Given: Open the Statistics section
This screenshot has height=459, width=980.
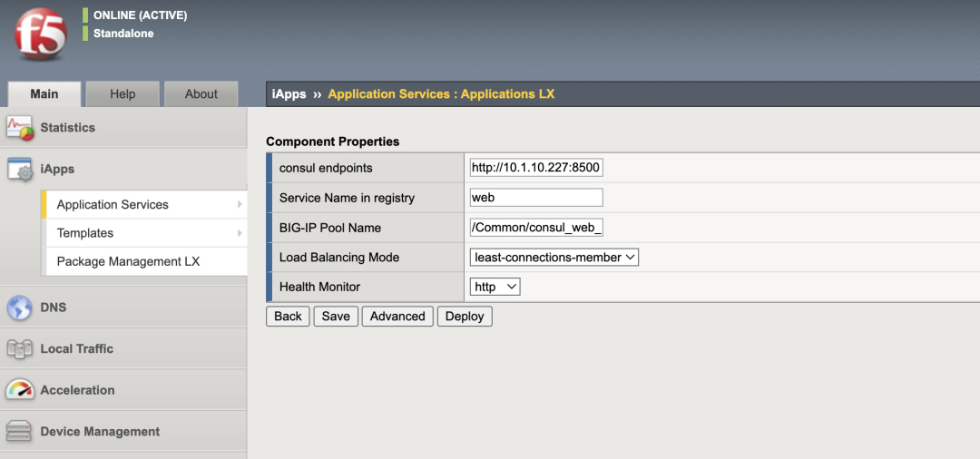Looking at the screenshot, I should (67, 127).
